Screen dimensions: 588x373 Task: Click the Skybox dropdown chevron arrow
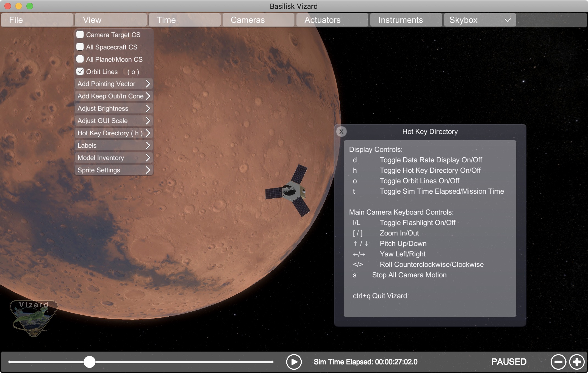click(x=507, y=20)
